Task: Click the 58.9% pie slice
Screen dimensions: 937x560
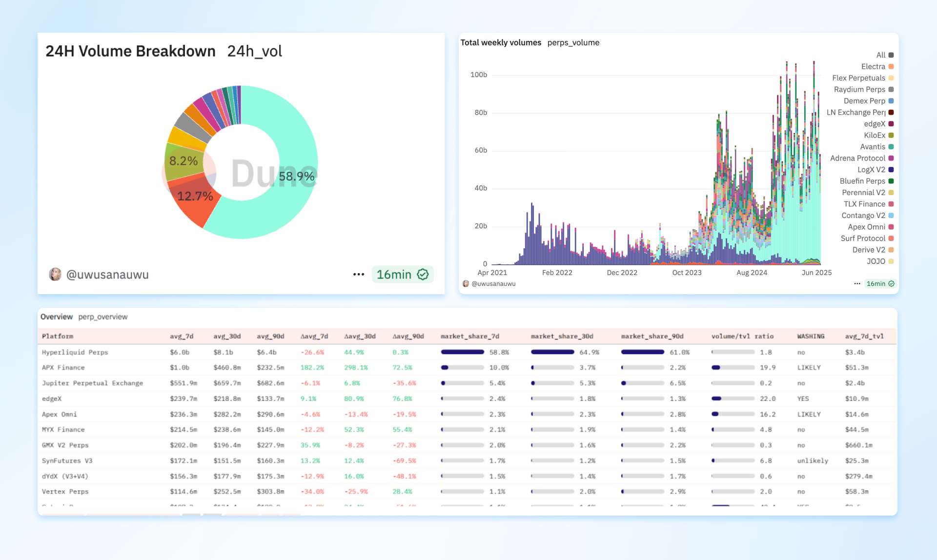Action: click(x=297, y=176)
